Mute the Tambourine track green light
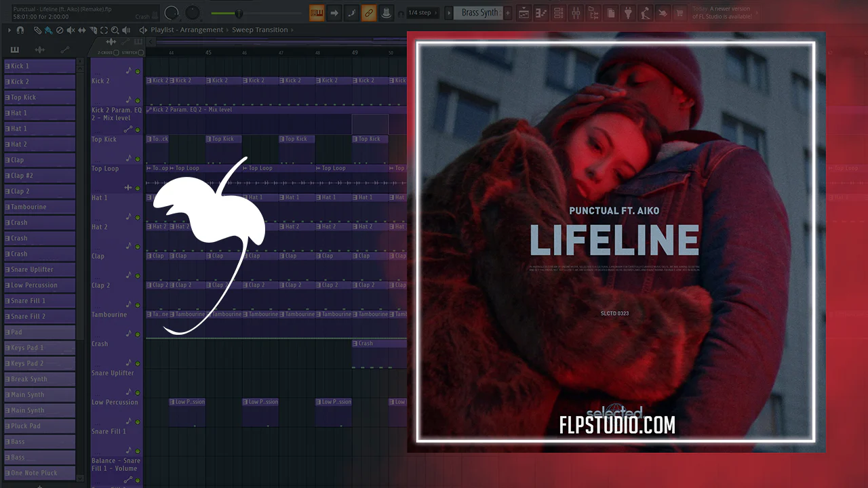The width and height of the screenshot is (868, 488). tap(138, 334)
